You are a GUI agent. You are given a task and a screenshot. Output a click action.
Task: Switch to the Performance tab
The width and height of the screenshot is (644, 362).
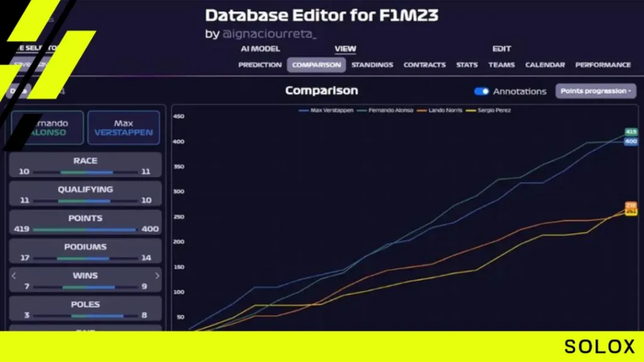tap(603, 65)
